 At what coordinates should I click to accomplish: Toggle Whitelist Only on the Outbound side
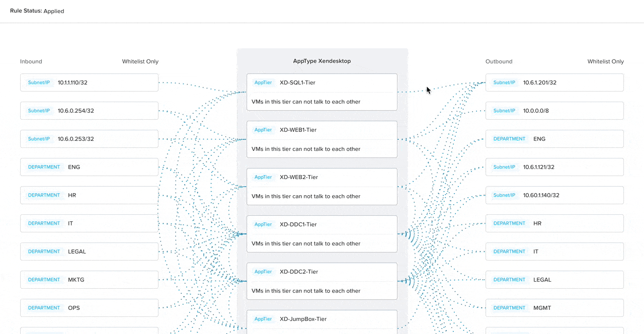click(x=605, y=61)
